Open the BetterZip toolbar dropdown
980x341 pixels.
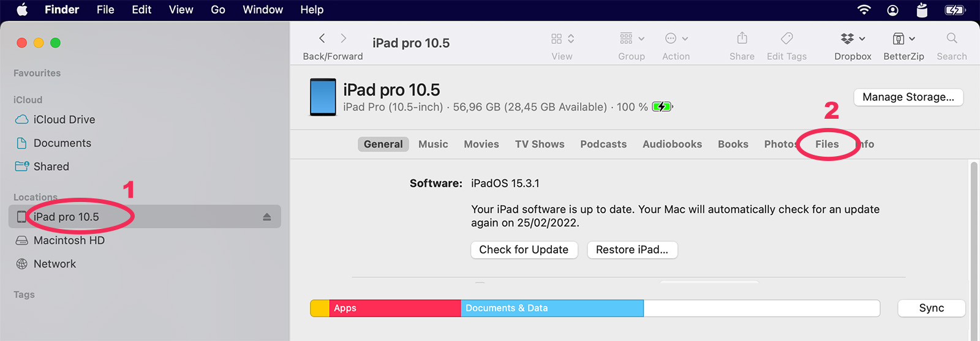903,39
